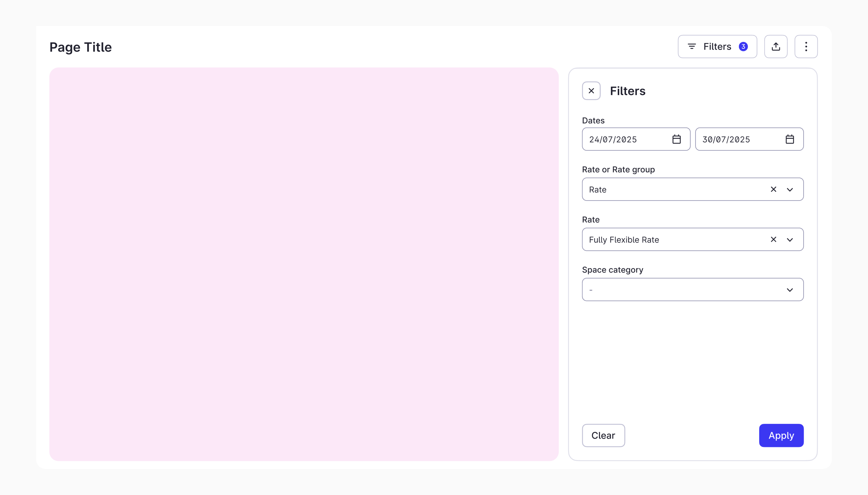
Task: Click the Page Title heading
Action: point(80,47)
